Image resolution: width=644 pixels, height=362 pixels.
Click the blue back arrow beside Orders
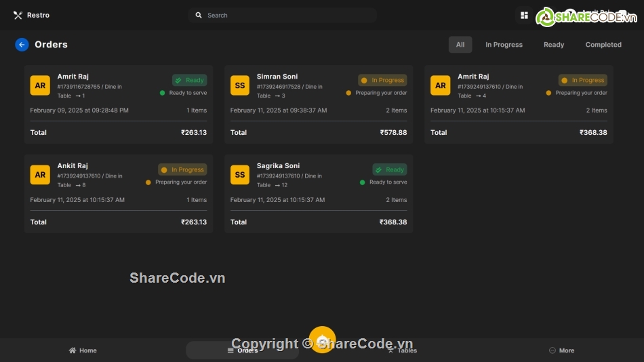pyautogui.click(x=22, y=45)
